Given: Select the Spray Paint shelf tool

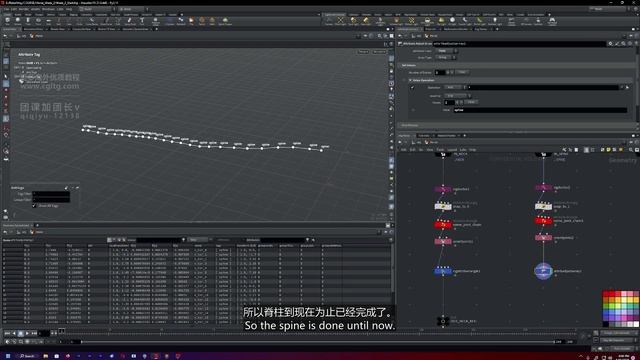Looking at the screenshot, I should pyautogui.click(x=130, y=21).
